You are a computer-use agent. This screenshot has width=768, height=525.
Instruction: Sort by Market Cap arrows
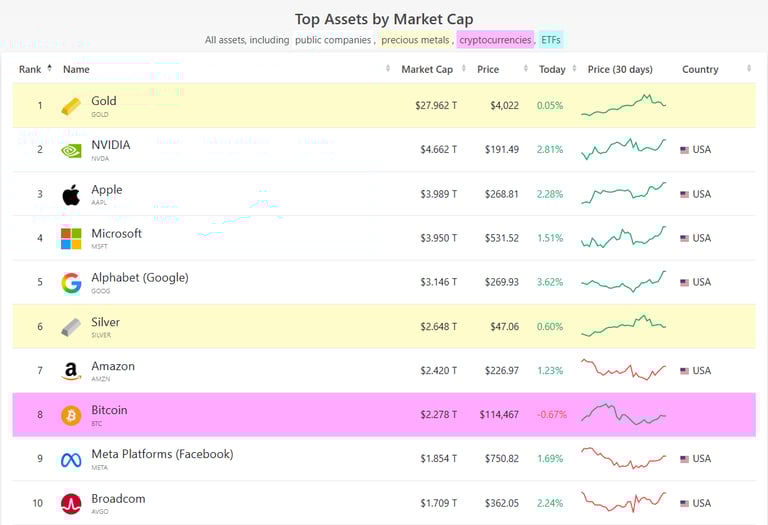coord(463,69)
